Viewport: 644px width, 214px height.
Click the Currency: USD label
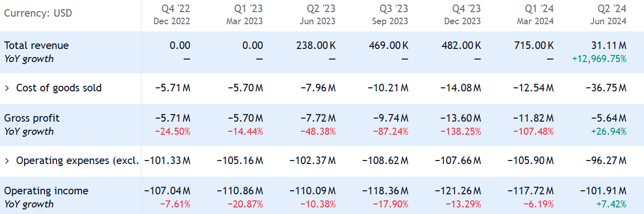[x=38, y=13]
